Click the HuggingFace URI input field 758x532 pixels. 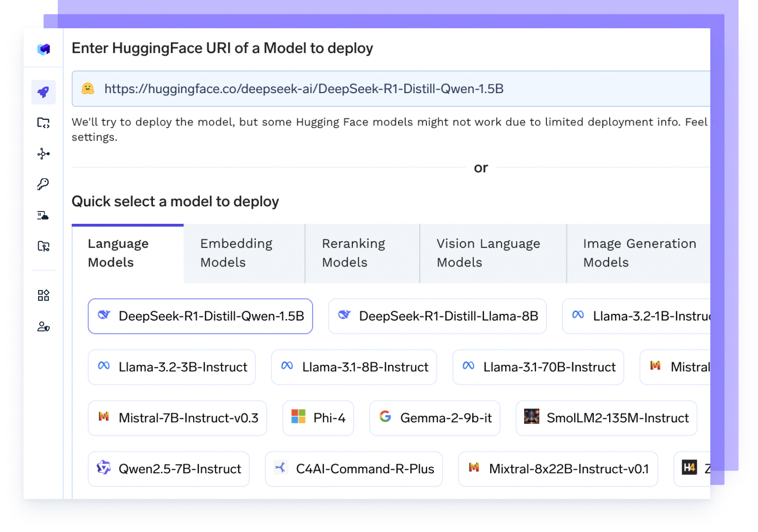tap(391, 89)
